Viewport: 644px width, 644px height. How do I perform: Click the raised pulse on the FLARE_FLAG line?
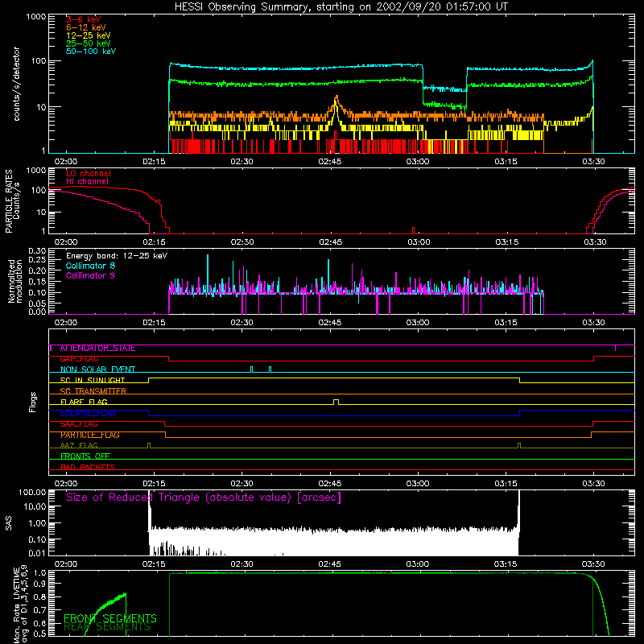[x=336, y=402]
